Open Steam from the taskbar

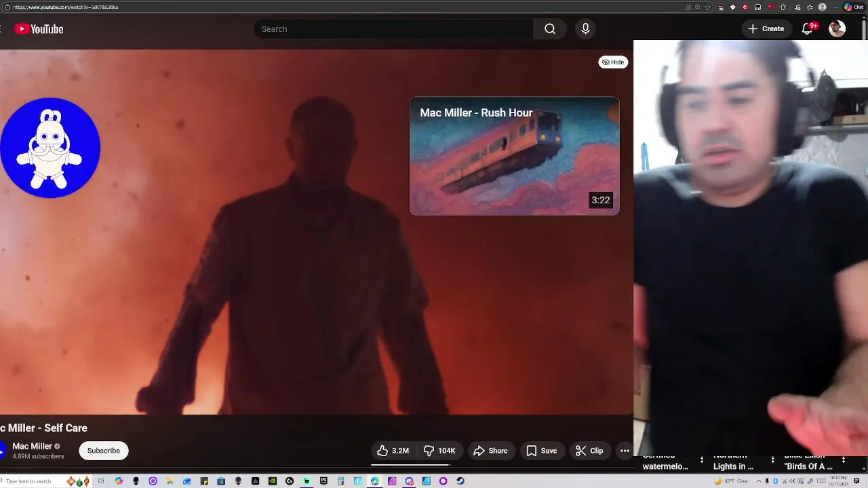460,481
